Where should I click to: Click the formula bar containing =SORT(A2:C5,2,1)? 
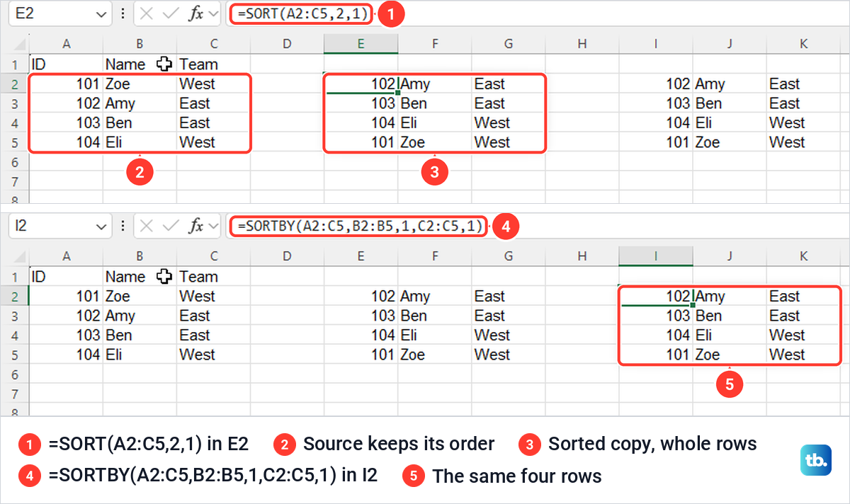click(538, 13)
